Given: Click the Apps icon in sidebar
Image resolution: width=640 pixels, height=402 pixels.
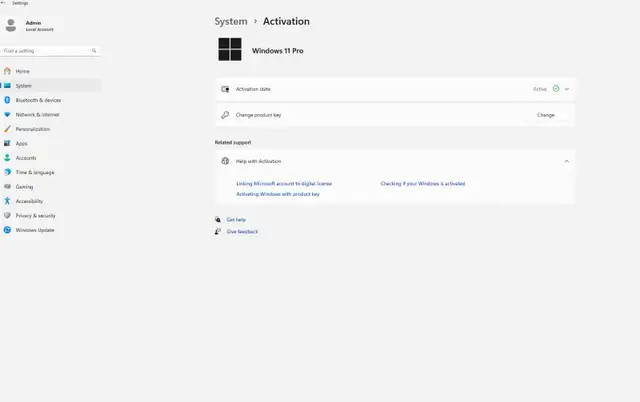Looking at the screenshot, I should 7,143.
